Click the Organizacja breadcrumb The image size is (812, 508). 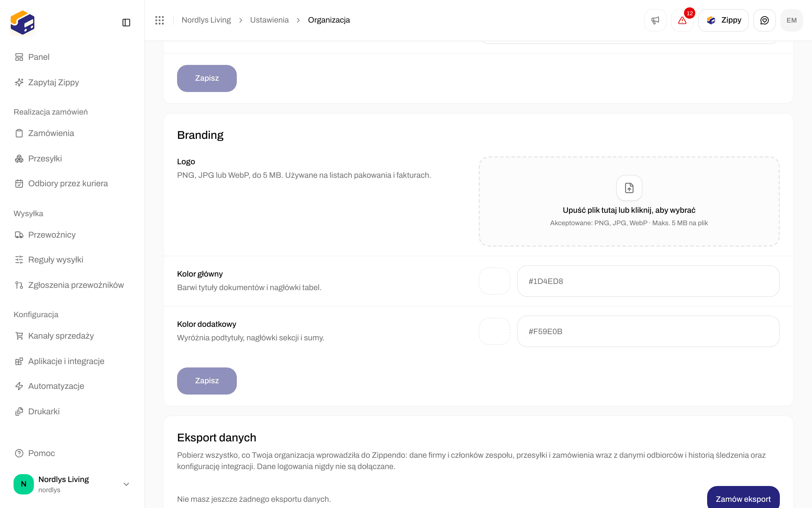[329, 20]
